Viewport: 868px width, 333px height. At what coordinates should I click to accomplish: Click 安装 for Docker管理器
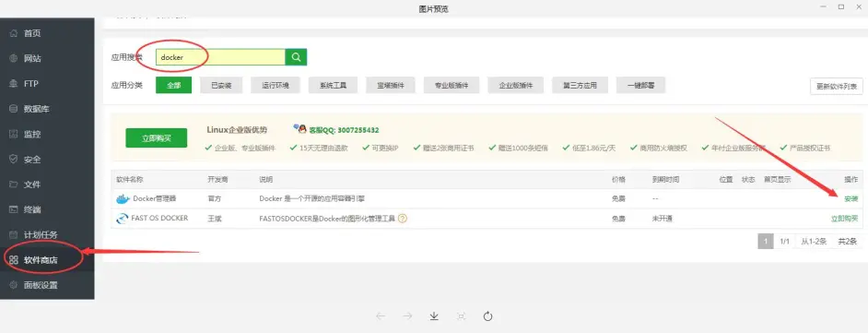click(x=850, y=199)
